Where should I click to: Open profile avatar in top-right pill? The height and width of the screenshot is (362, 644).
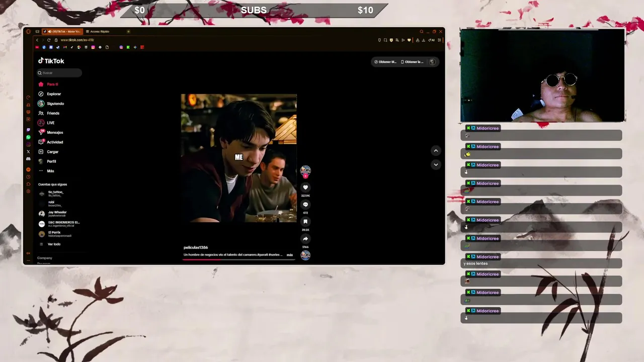432,62
